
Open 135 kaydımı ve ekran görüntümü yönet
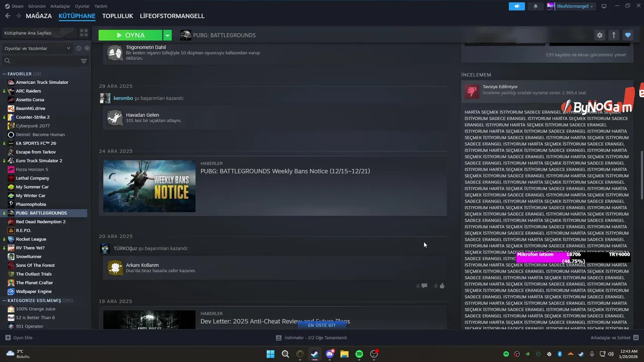586,55
